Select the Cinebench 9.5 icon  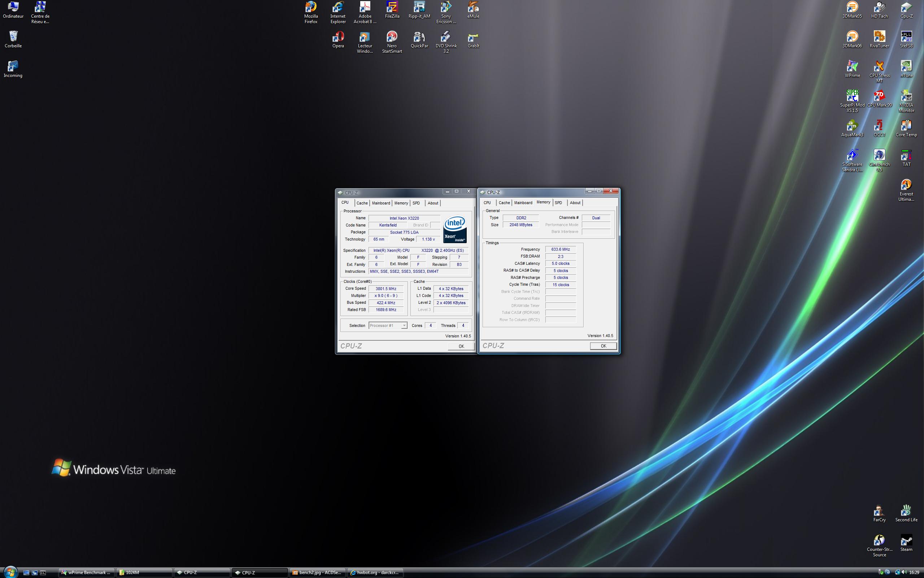pyautogui.click(x=879, y=160)
